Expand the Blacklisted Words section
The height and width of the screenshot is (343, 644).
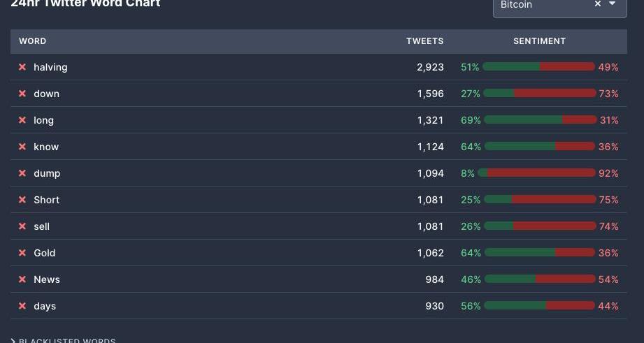[63, 341]
